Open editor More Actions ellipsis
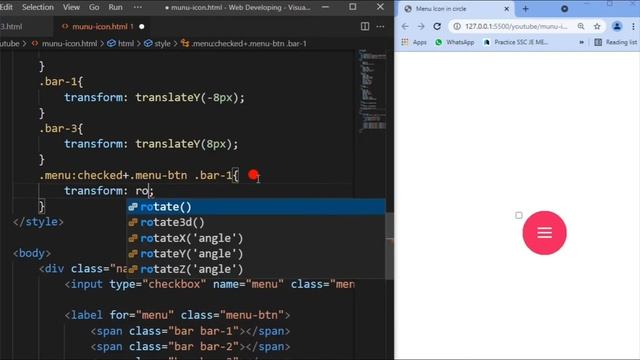Image resolution: width=640 pixels, height=360 pixels. click(x=380, y=27)
